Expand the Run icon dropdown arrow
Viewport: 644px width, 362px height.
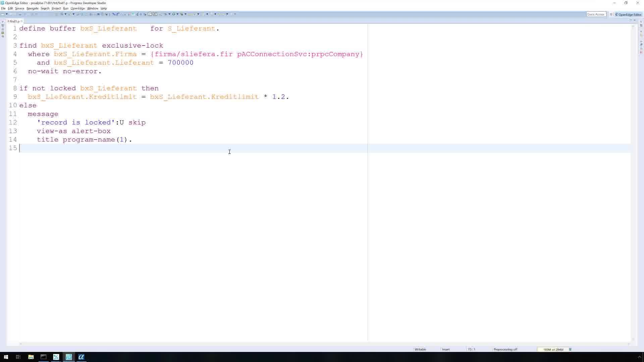pos(177,14)
